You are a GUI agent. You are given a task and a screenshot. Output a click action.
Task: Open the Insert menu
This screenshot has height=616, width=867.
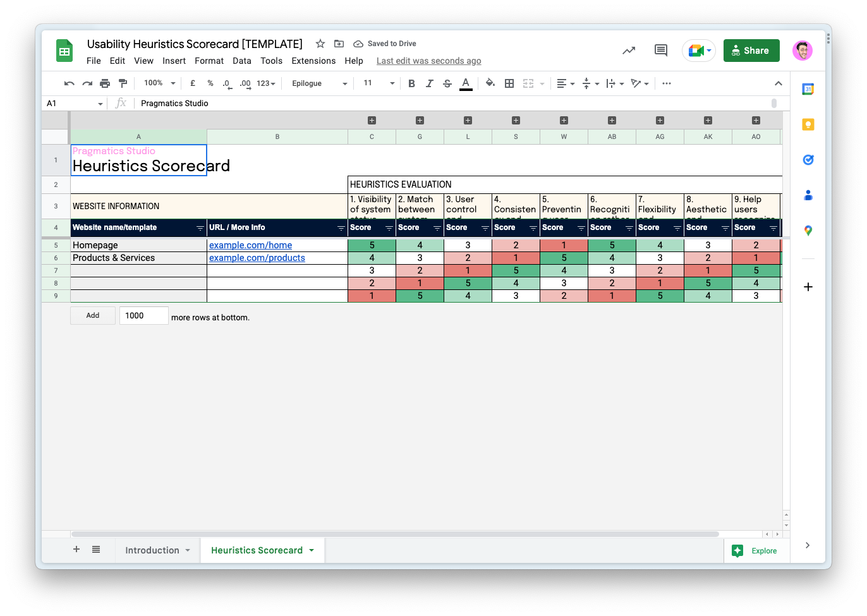174,61
